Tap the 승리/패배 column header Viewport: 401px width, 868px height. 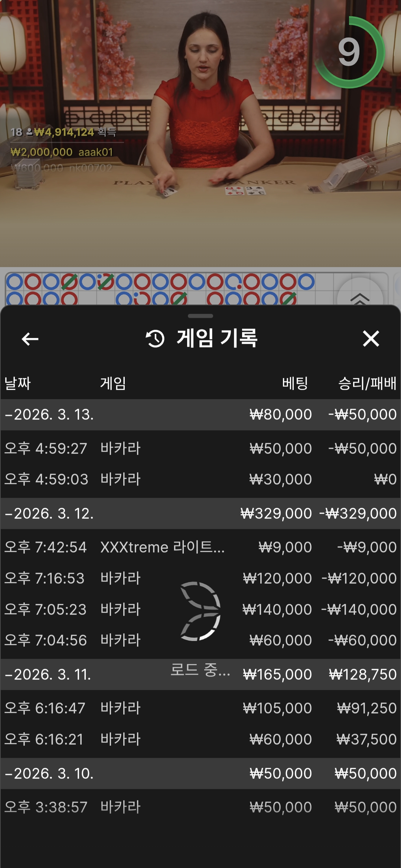367,383
